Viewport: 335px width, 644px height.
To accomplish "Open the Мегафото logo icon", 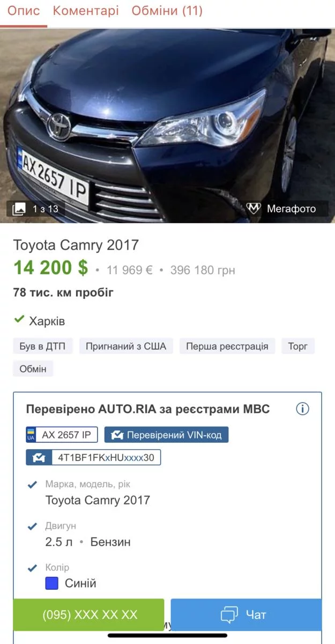I will point(254,209).
